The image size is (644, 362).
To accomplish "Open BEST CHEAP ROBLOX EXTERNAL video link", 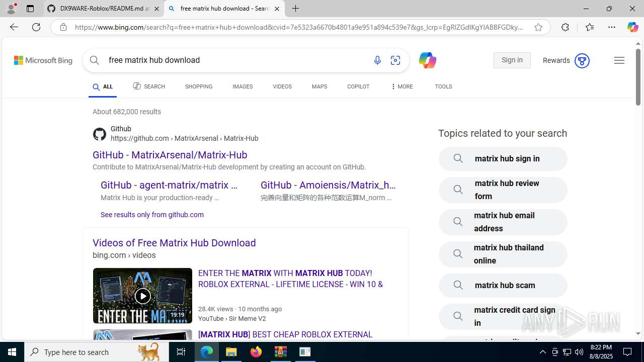I will pos(285,335).
